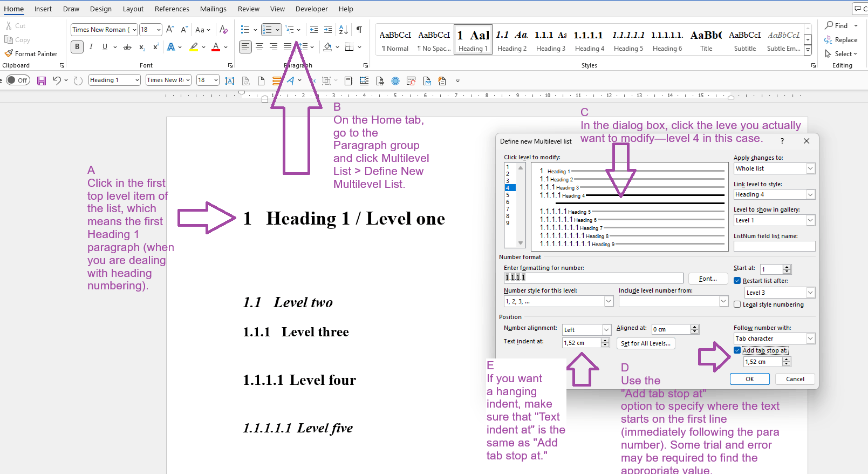Center align the paragraph
This screenshot has width=868, height=474.
[x=259, y=47]
